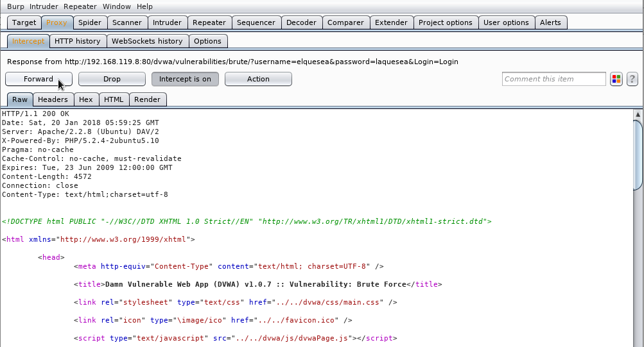Select the Raw view tab

point(20,99)
